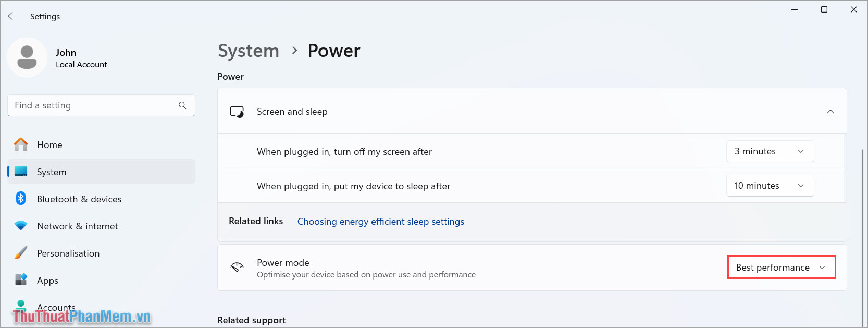Click the John user avatar
The image size is (868, 328).
tap(27, 57)
